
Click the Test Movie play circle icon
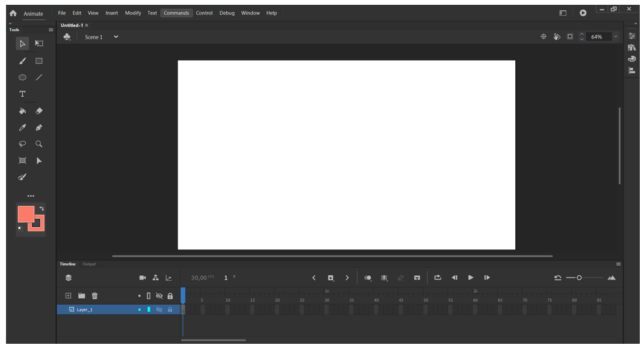pyautogui.click(x=583, y=13)
